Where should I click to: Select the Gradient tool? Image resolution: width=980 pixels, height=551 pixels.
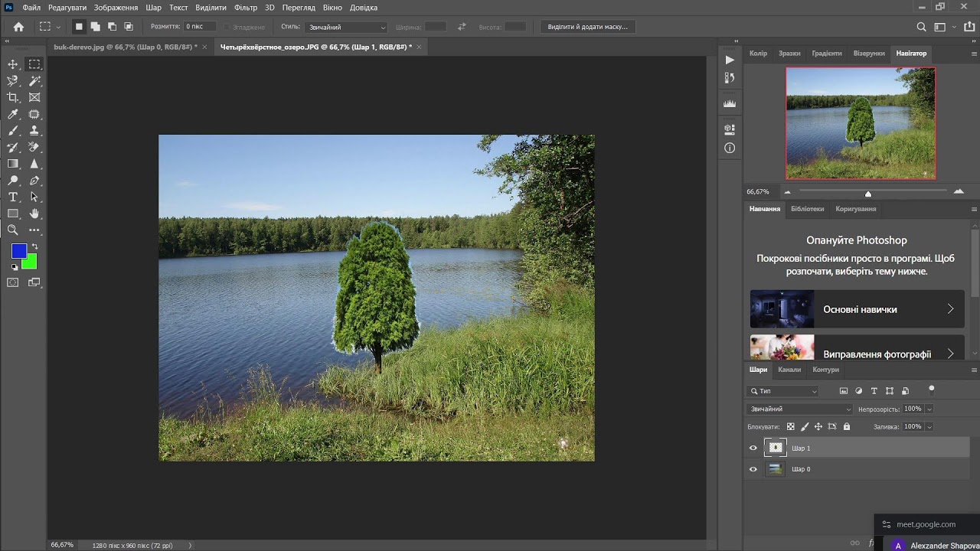[x=13, y=164]
